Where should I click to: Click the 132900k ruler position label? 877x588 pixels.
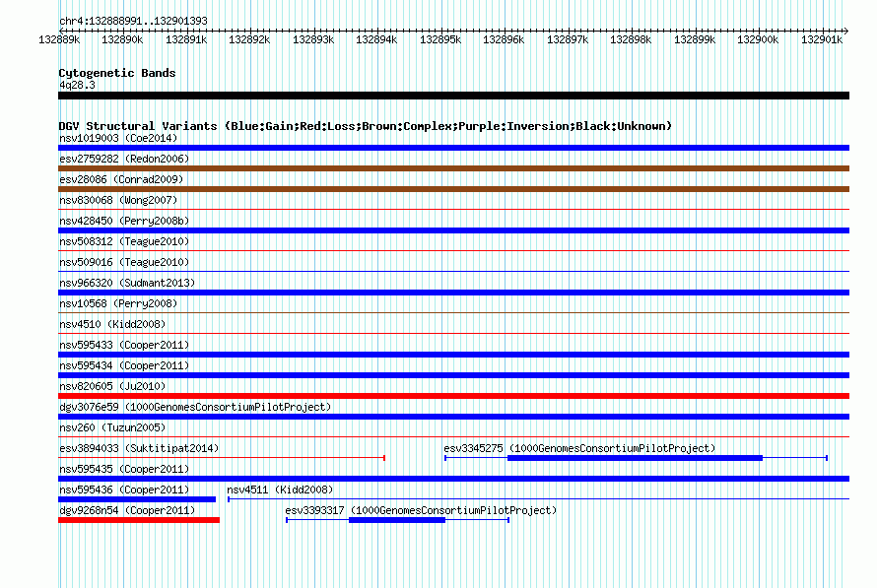coord(758,39)
